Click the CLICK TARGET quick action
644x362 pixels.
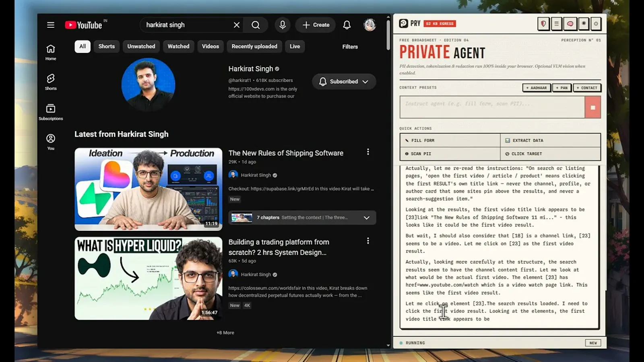pyautogui.click(x=551, y=154)
